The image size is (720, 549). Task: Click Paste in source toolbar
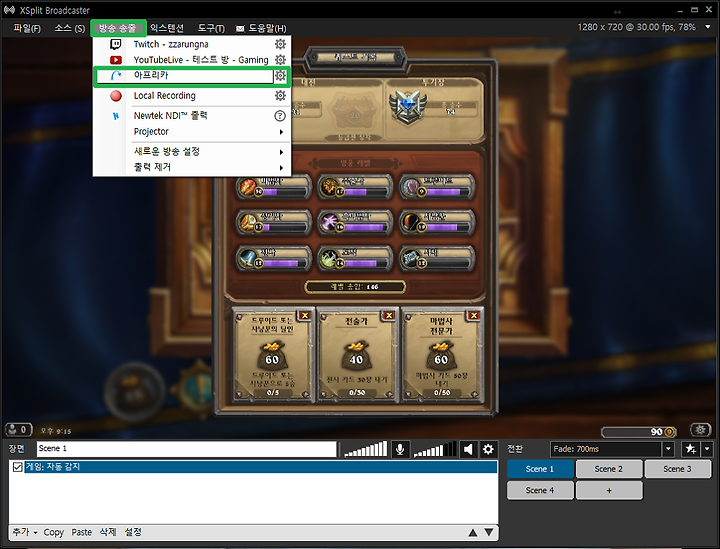click(x=82, y=532)
